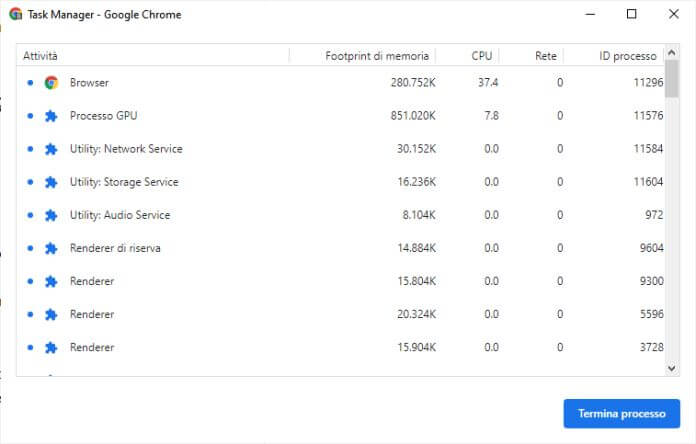The image size is (696, 444).
Task: Click process ID 11296
Action: click(x=648, y=83)
